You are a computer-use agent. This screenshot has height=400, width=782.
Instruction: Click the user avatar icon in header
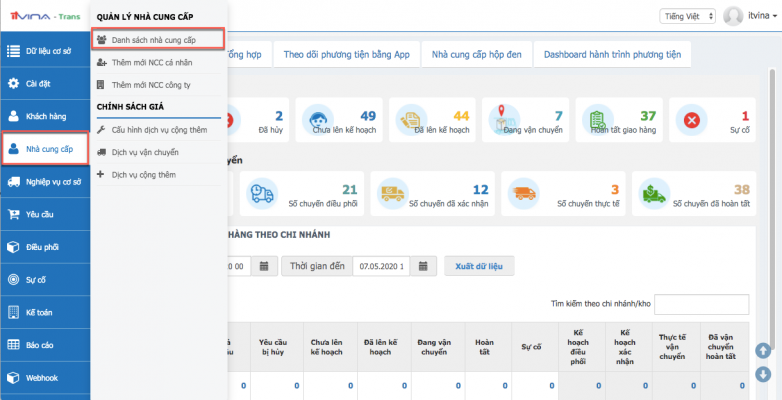[733, 16]
